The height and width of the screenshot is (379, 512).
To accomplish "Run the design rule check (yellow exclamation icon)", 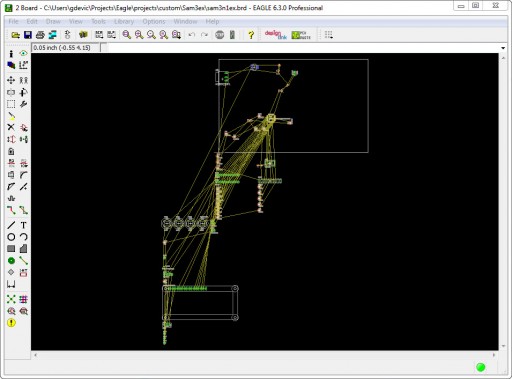I will 11,323.
